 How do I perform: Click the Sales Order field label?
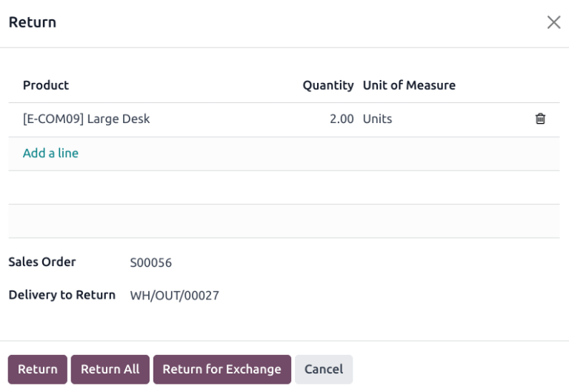coord(42,262)
